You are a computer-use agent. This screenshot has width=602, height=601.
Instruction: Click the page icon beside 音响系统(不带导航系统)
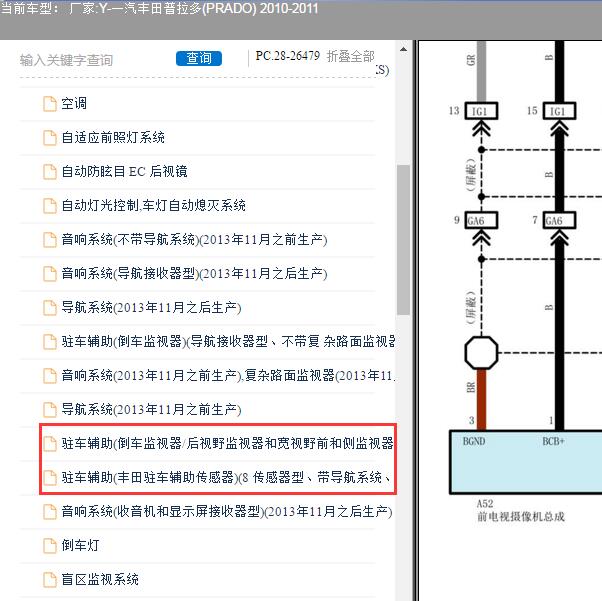(x=50, y=240)
